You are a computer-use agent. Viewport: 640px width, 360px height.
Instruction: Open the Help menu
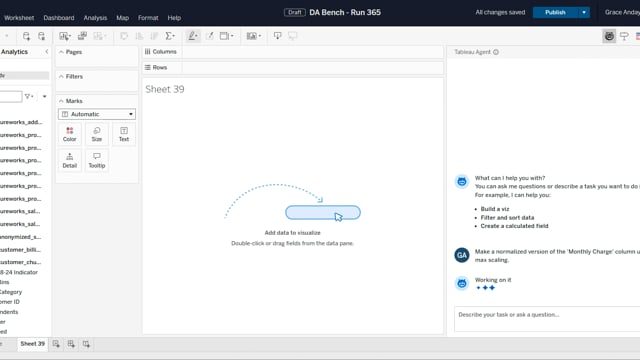174,18
